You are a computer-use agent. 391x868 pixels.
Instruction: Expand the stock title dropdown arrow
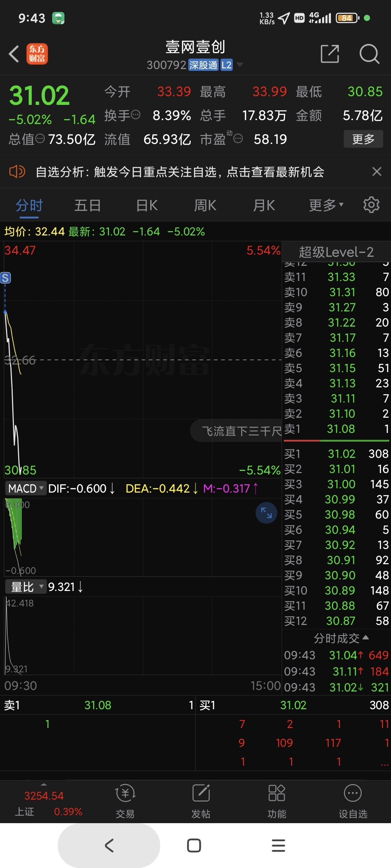240,65
